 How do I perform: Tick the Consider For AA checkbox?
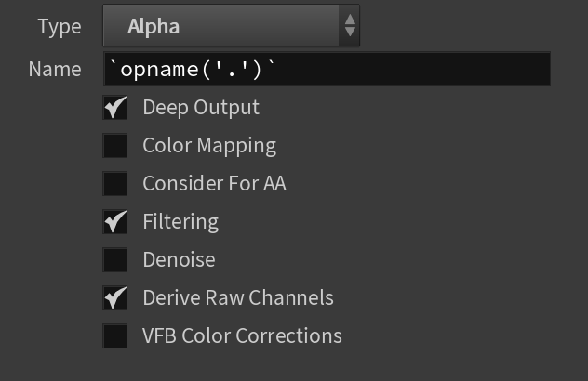[115, 184]
